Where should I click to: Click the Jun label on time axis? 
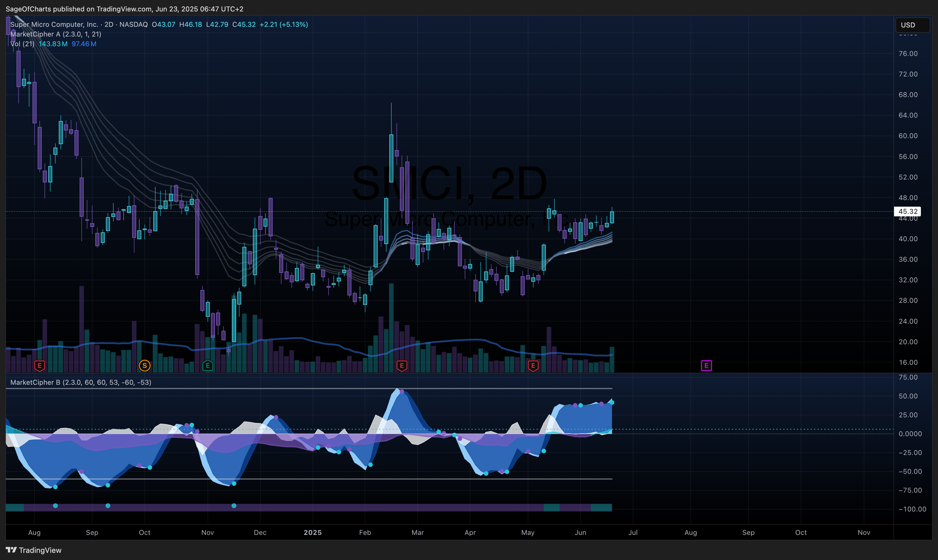click(580, 532)
